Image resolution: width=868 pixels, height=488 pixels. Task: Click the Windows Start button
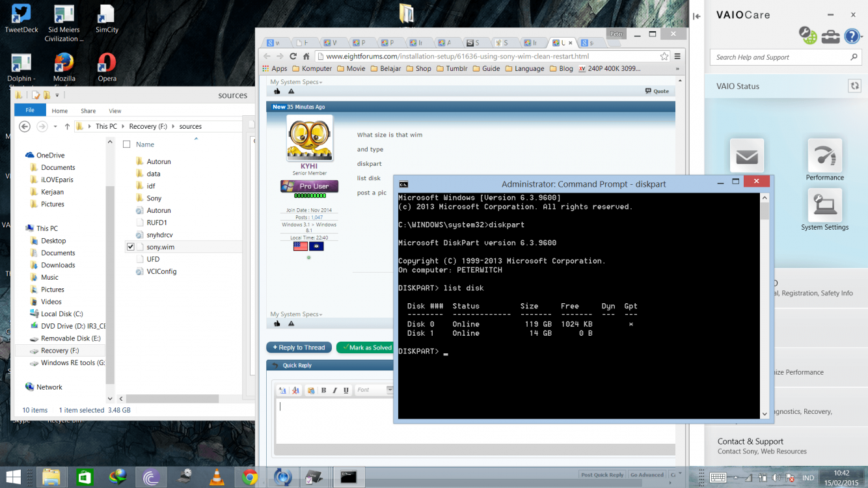pyautogui.click(x=13, y=477)
